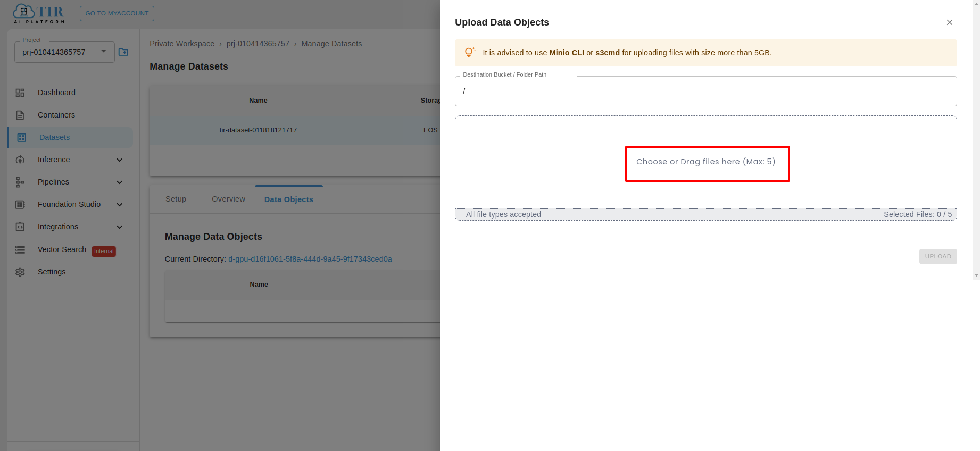Click the Manage Data Objects heading
980x451 pixels.
pyautogui.click(x=213, y=237)
